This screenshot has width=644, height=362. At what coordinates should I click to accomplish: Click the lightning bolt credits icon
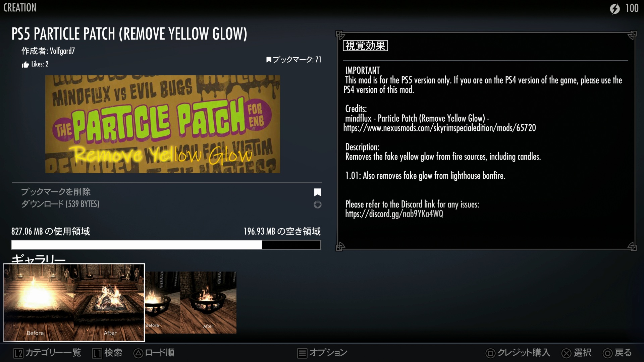pos(614,9)
